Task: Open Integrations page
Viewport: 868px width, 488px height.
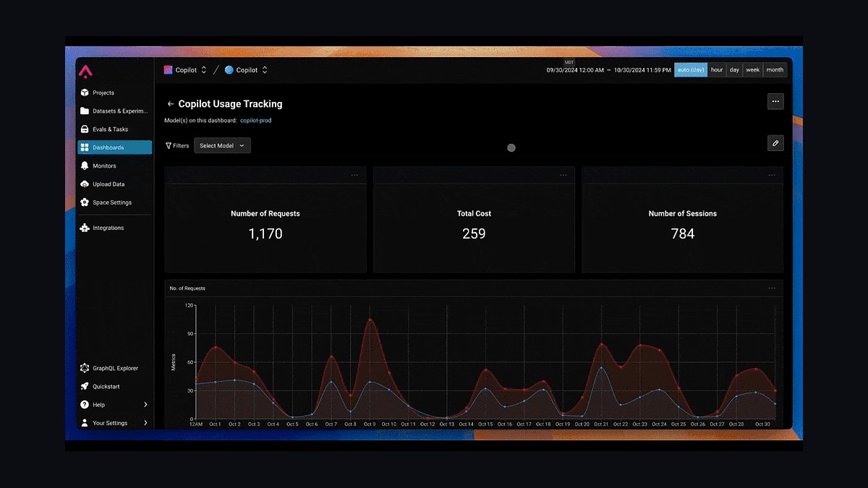Action: [115, 228]
